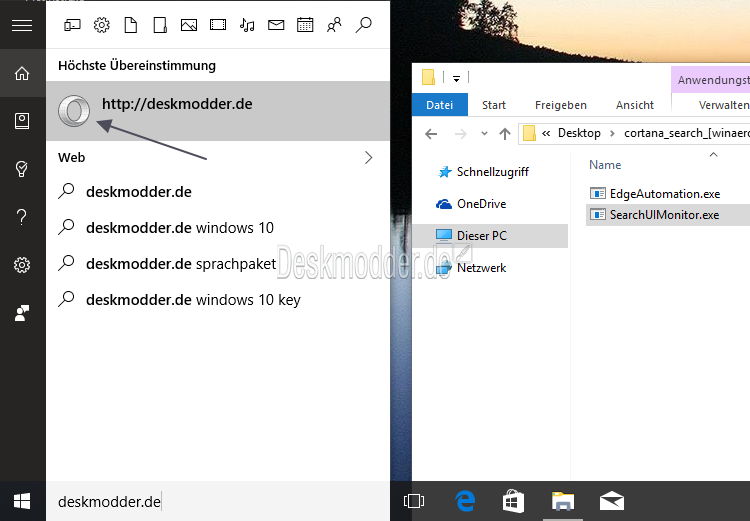Switch to File Explorer taskbar icon
750x521 pixels.
pos(563,501)
